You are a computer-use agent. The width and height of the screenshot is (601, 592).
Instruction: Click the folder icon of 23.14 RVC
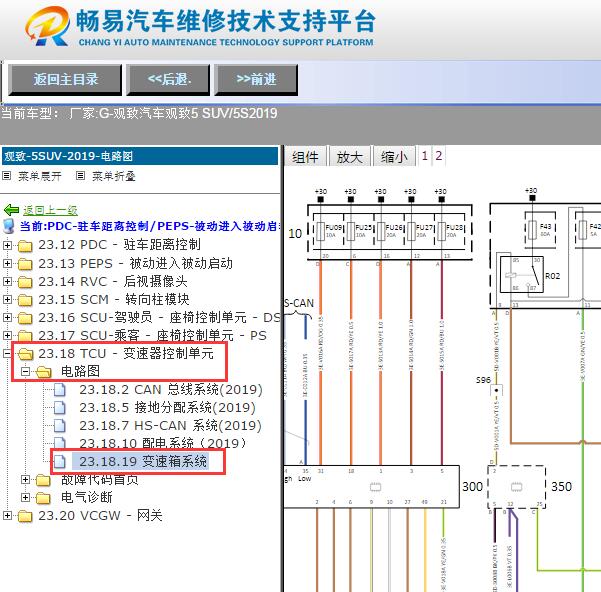(x=25, y=282)
